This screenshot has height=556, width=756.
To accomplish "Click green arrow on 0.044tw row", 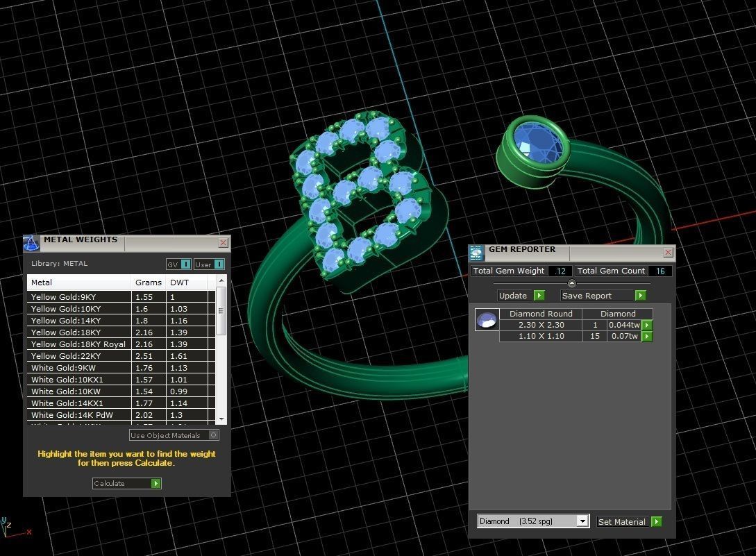I will coord(647,325).
